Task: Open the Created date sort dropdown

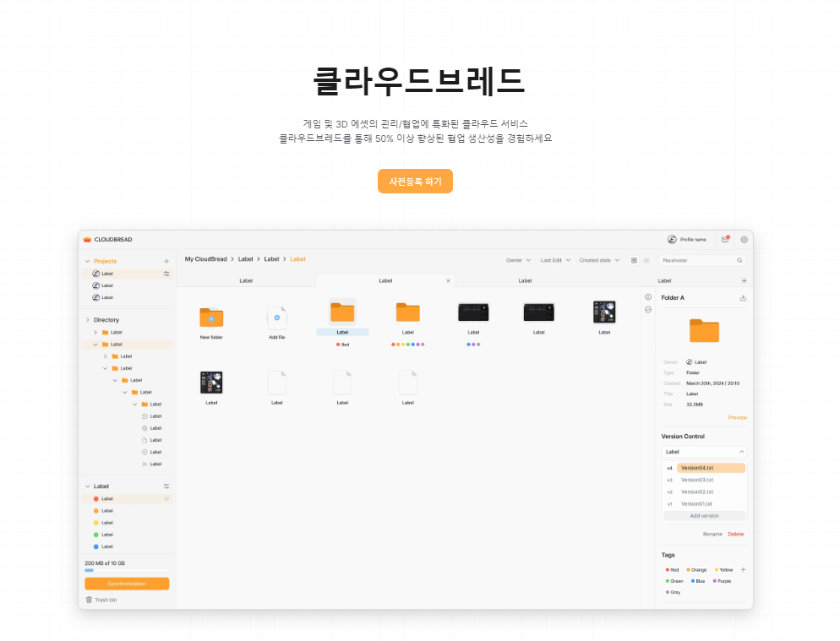Action: (599, 260)
